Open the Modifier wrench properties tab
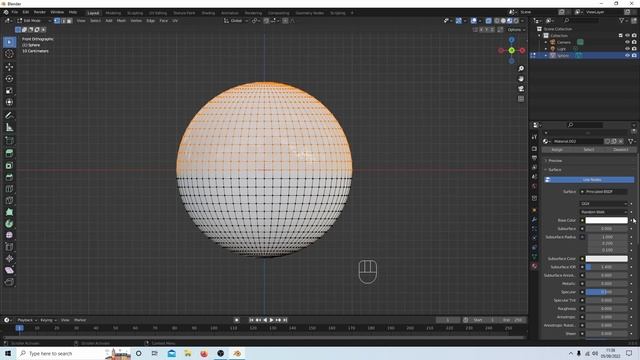Image resolution: width=640 pixels, height=360 pixels. (534, 220)
